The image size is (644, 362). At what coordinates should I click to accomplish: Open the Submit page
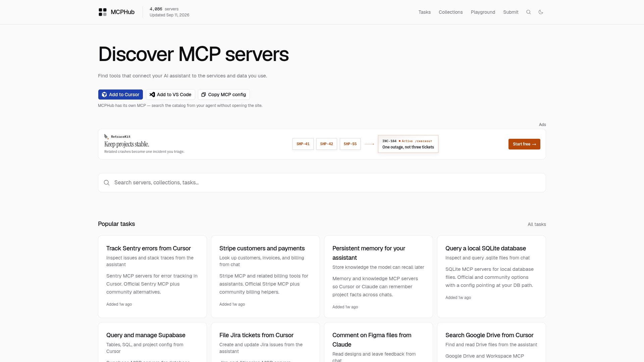[511, 12]
